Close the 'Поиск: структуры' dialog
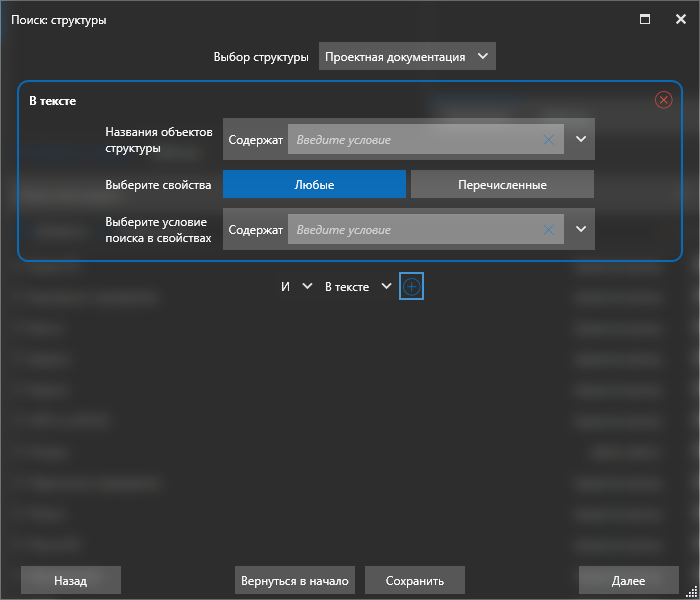 (x=678, y=18)
